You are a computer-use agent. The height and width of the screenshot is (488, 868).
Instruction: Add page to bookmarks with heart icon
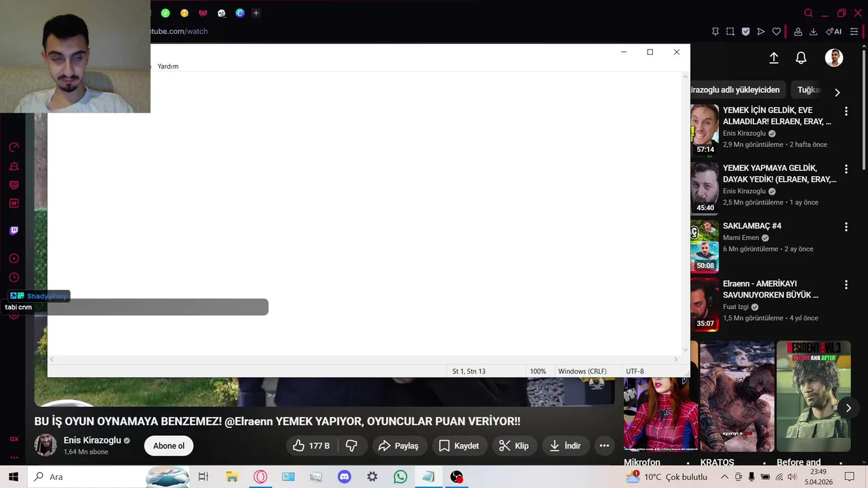(x=776, y=31)
